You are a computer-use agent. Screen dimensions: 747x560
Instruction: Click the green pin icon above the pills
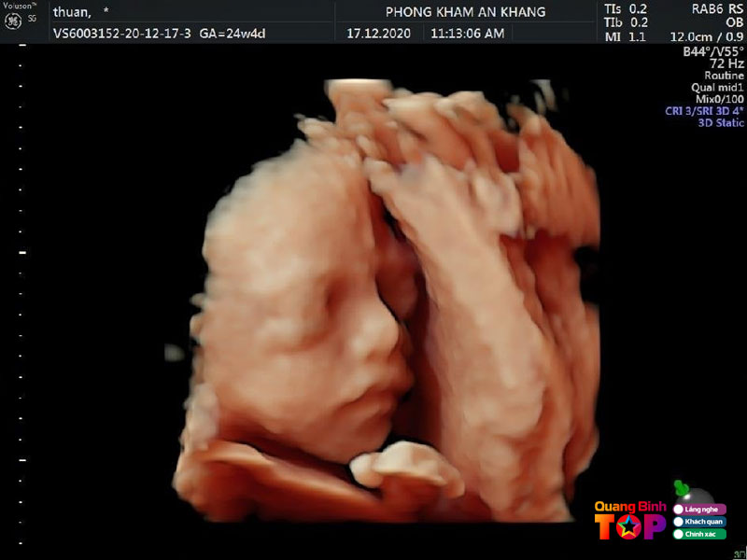pyautogui.click(x=680, y=488)
